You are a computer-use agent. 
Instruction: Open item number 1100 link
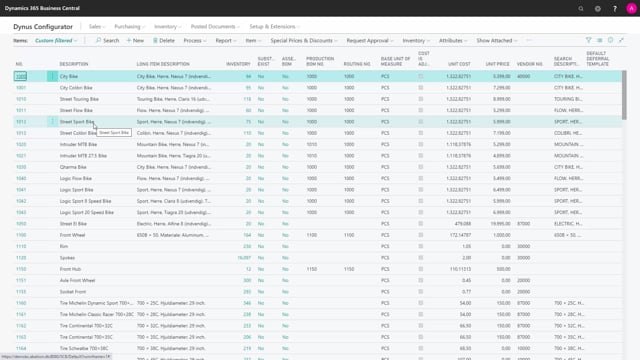21,235
